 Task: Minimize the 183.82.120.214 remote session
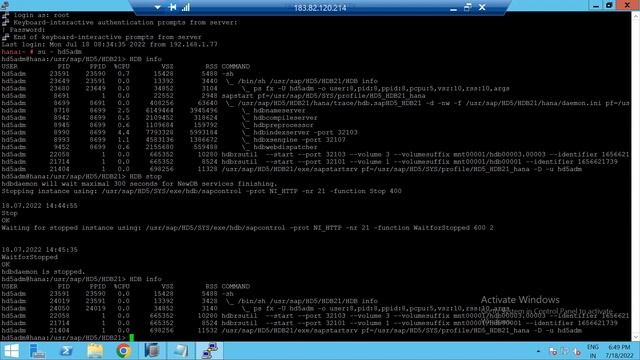click(x=453, y=7)
